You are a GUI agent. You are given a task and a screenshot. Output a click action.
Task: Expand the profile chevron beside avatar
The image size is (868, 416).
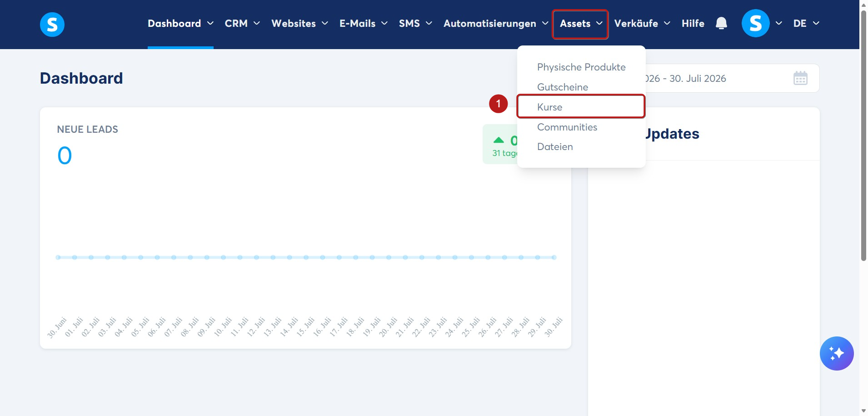[779, 23]
